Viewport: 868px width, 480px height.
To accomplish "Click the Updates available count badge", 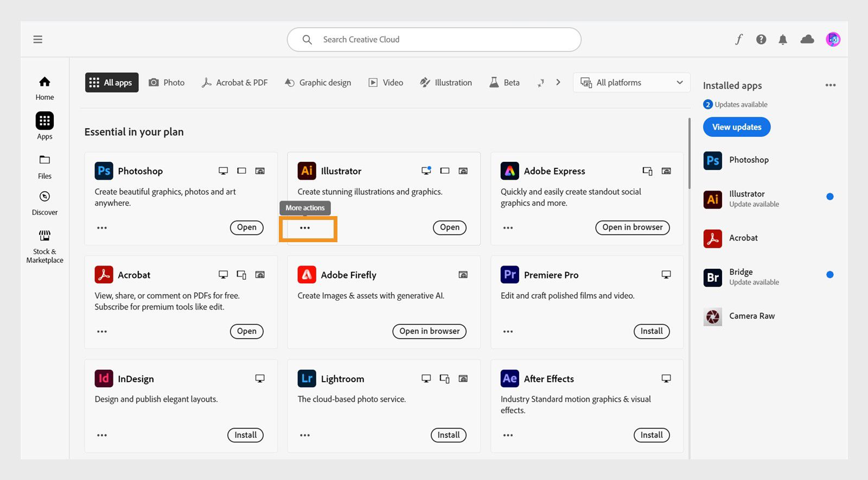I will tap(707, 105).
